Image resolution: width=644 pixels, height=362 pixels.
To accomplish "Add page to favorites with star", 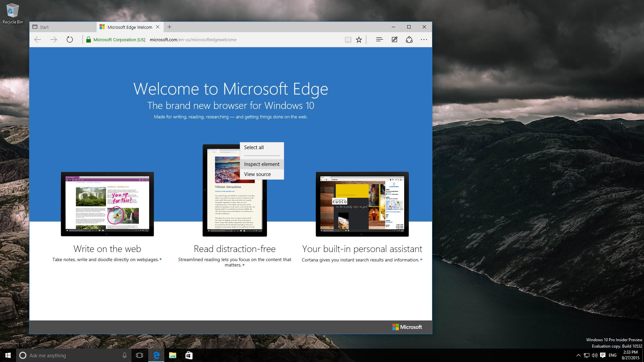I will pos(359,40).
